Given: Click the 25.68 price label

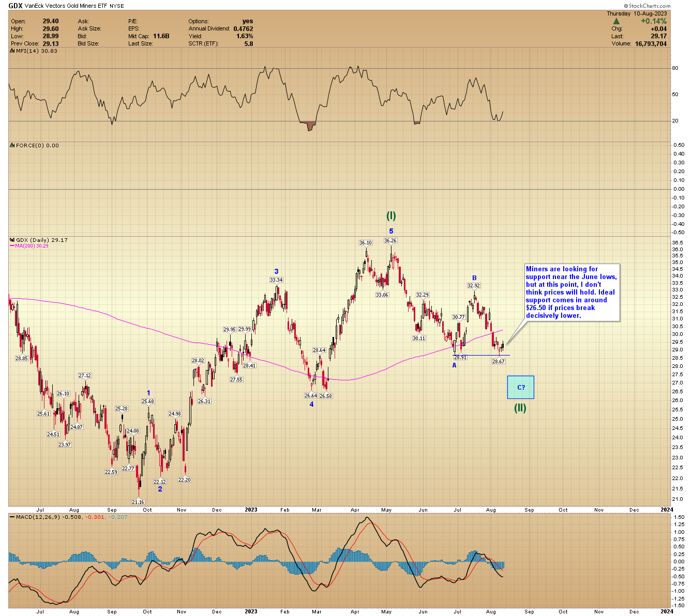Looking at the screenshot, I should tap(148, 402).
